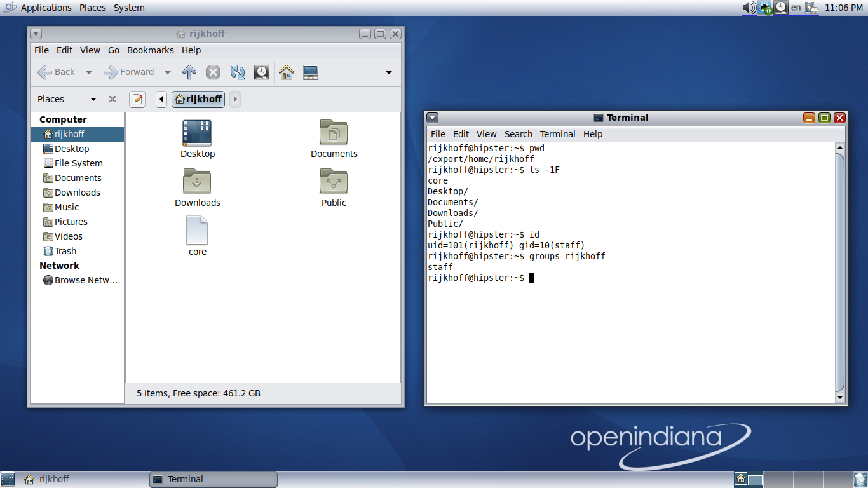Go up to the parent folder
This screenshot has width=868, height=488.
click(x=189, y=72)
